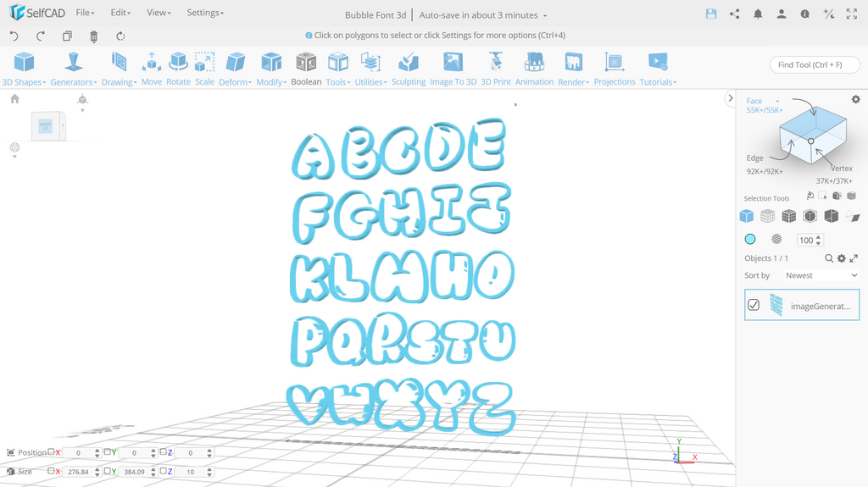Select the Edge label
Screen dimensions: 868x487
pos(754,158)
